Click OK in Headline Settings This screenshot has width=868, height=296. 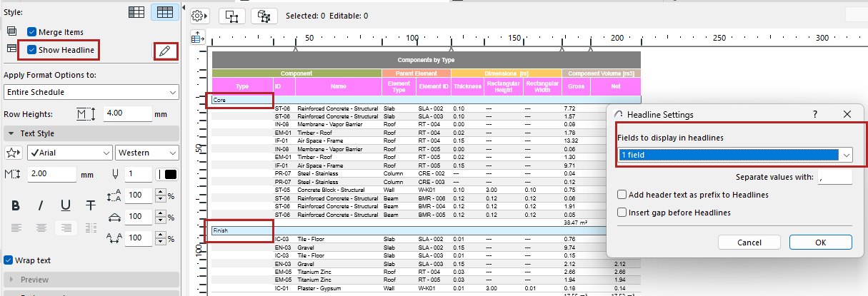[820, 243]
